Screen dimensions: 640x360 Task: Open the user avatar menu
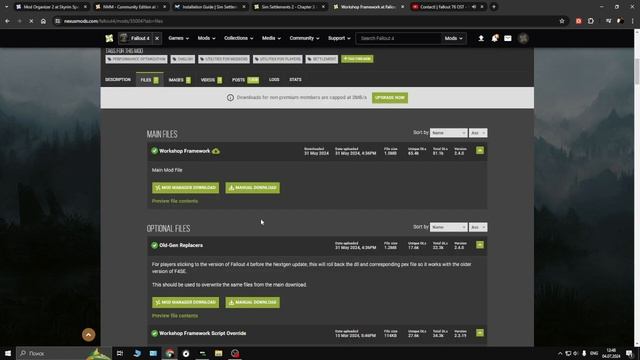click(523, 38)
